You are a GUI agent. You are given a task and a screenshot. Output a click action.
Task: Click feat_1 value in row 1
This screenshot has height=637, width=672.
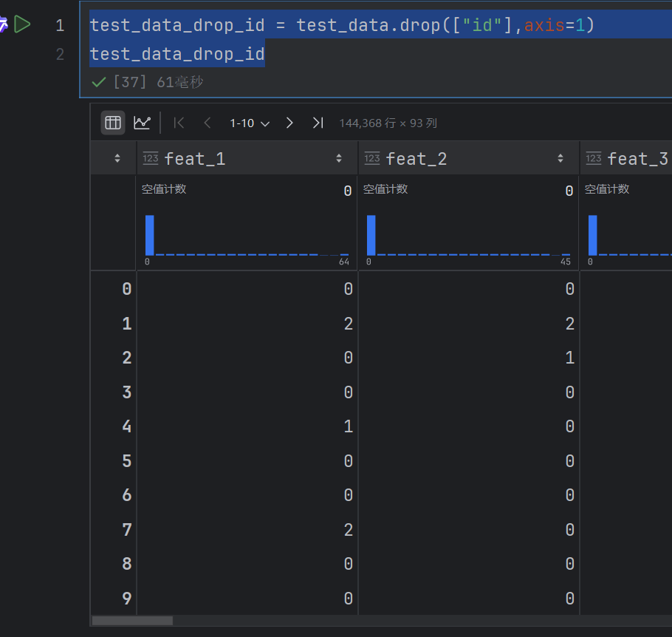click(x=348, y=323)
